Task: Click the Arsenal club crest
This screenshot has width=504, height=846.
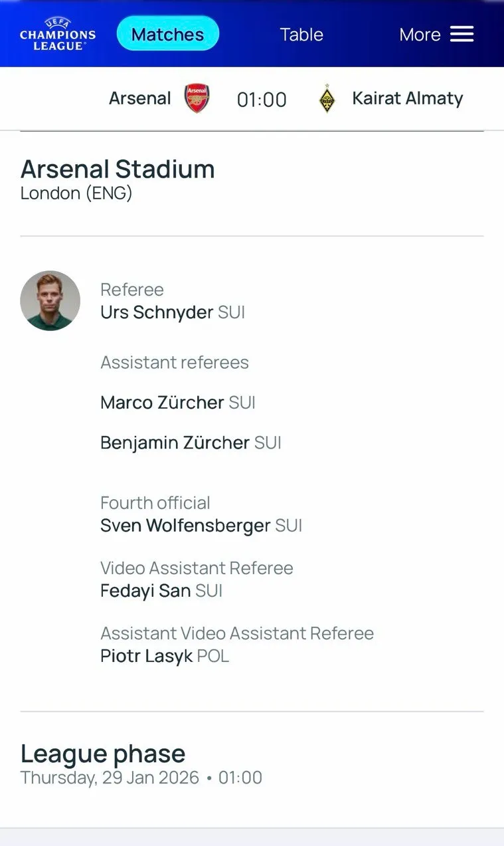Action: point(197,99)
